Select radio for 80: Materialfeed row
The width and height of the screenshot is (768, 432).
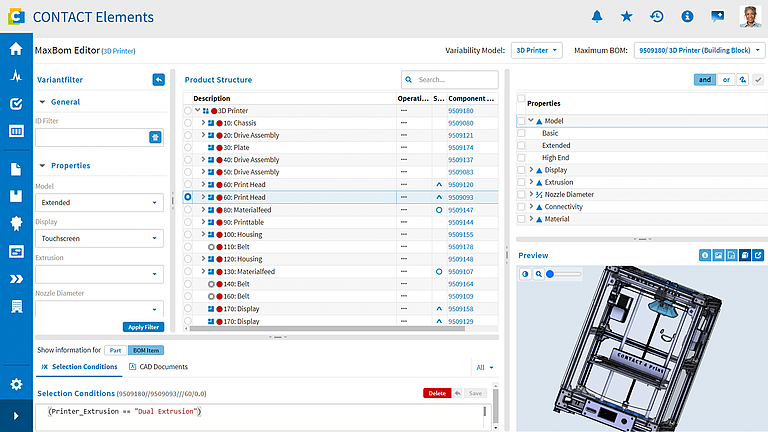[x=188, y=210]
